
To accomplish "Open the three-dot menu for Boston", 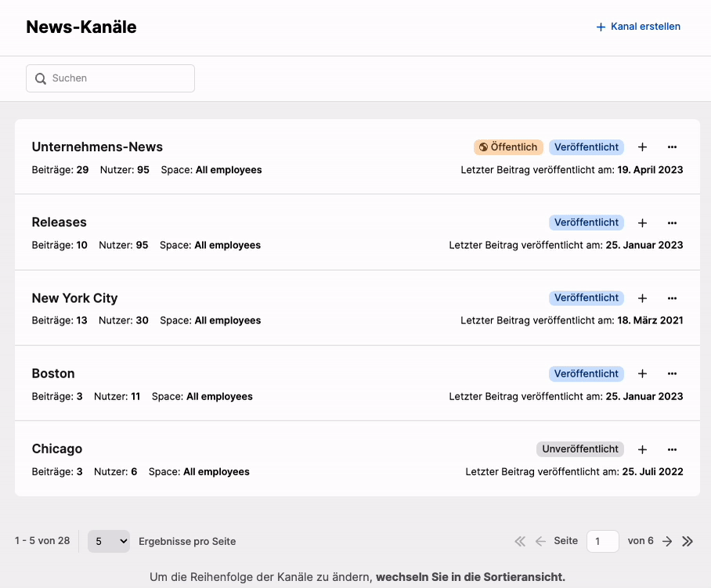I will [x=672, y=373].
